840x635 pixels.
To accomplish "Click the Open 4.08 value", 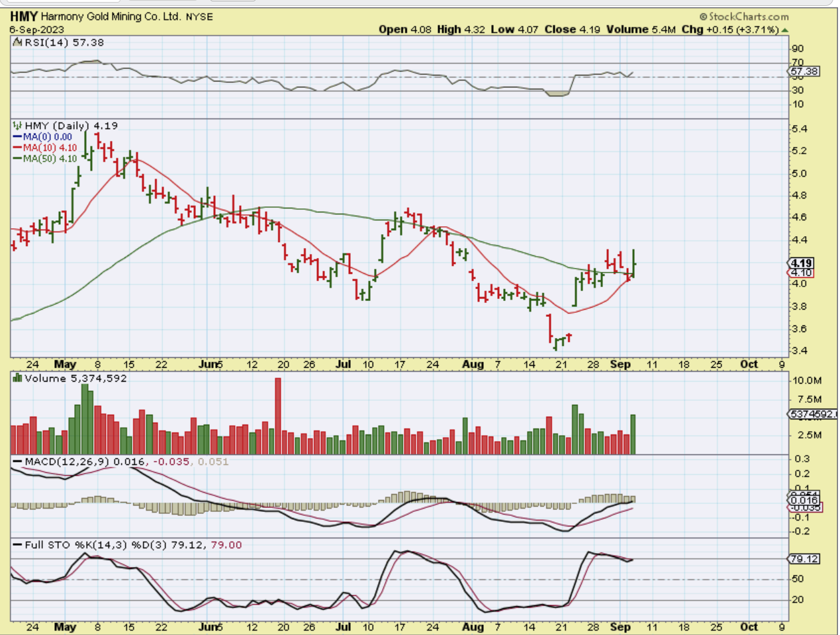I will pyautogui.click(x=404, y=30).
